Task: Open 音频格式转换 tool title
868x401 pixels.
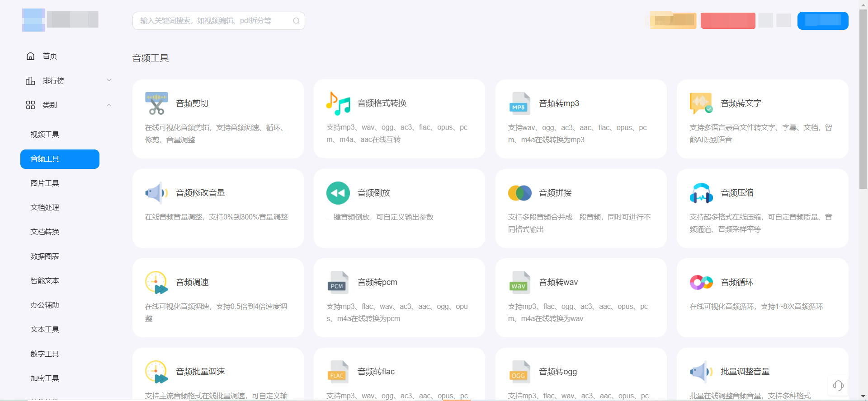Action: point(382,103)
